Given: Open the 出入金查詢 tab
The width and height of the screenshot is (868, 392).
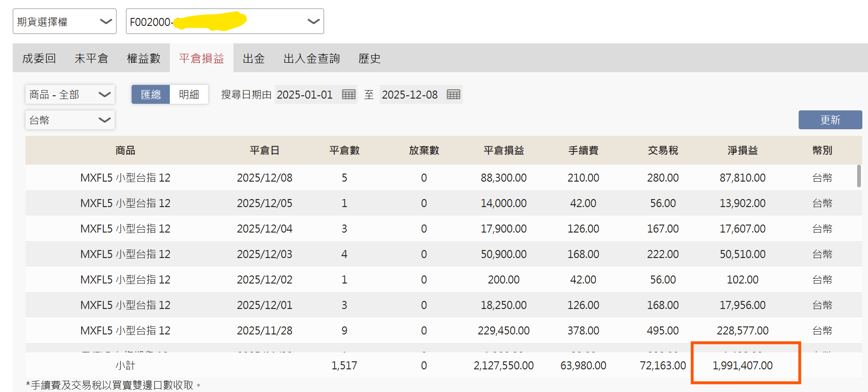Looking at the screenshot, I should tap(311, 58).
